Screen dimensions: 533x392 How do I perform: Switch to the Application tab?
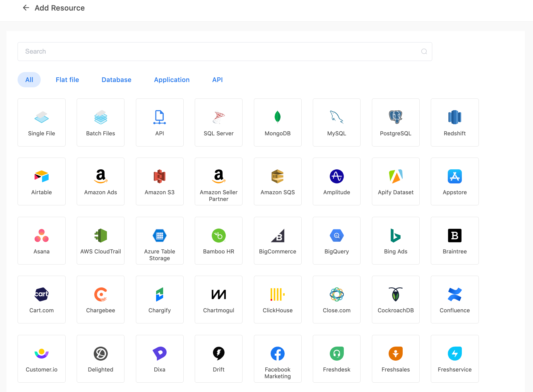tap(172, 80)
